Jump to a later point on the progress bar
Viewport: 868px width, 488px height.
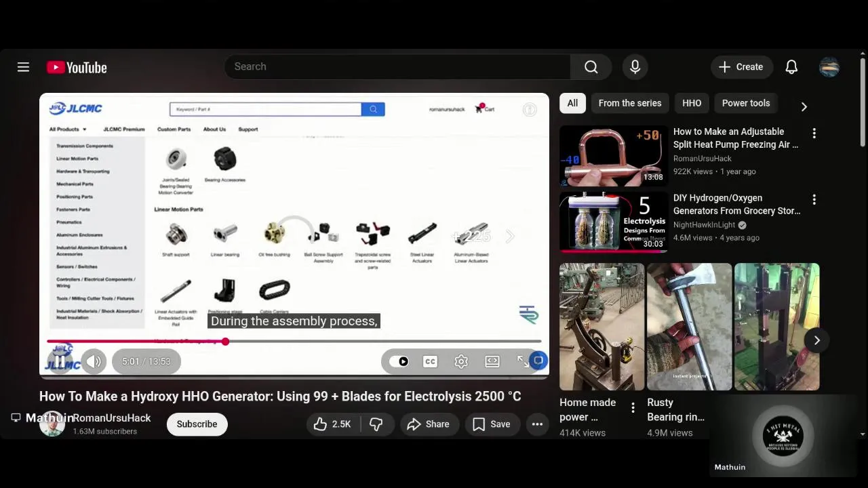[383, 342]
